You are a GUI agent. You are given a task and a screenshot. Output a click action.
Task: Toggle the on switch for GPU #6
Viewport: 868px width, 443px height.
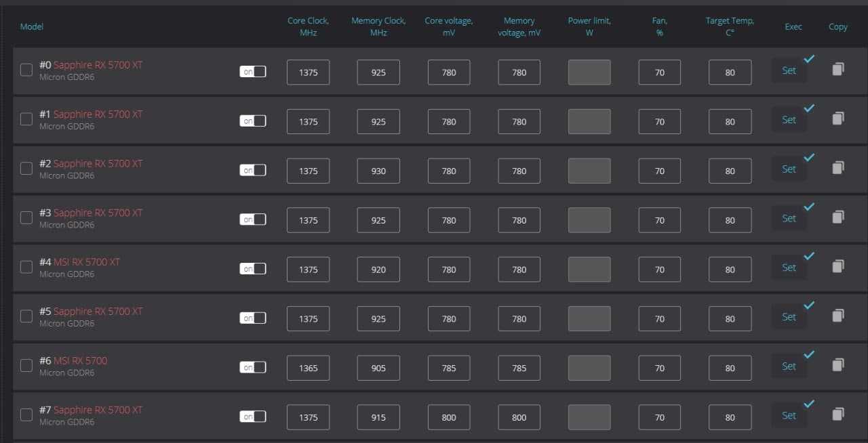click(253, 367)
